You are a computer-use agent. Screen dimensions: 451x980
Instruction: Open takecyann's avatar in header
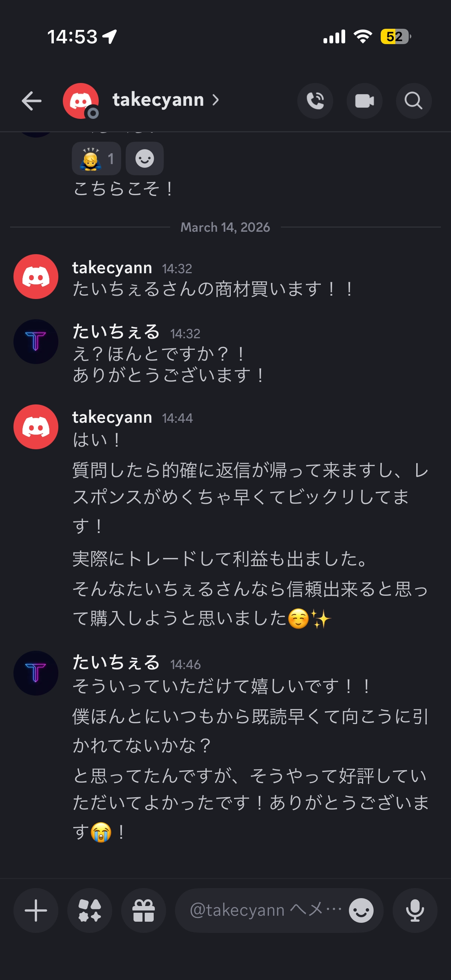coord(81,101)
